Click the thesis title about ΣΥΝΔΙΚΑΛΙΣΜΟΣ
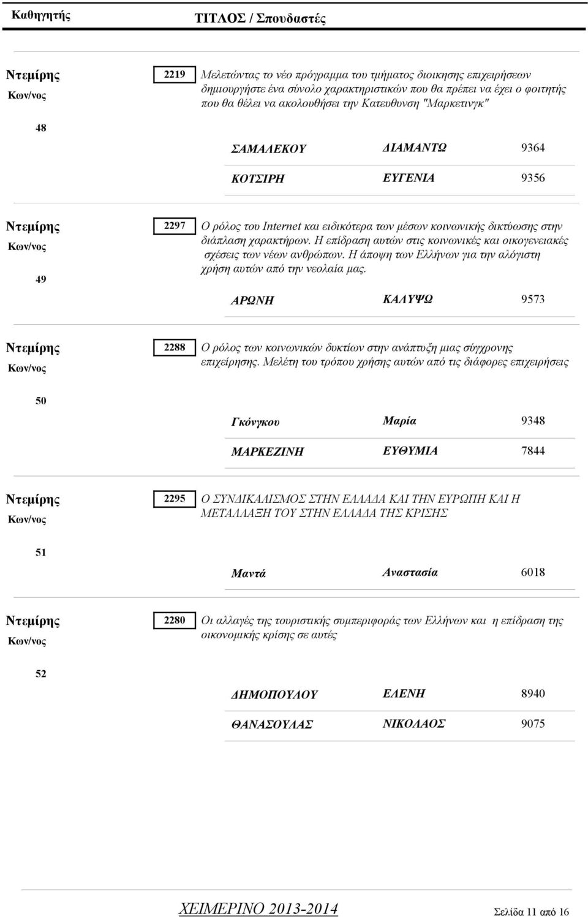 pyautogui.click(x=361, y=506)
